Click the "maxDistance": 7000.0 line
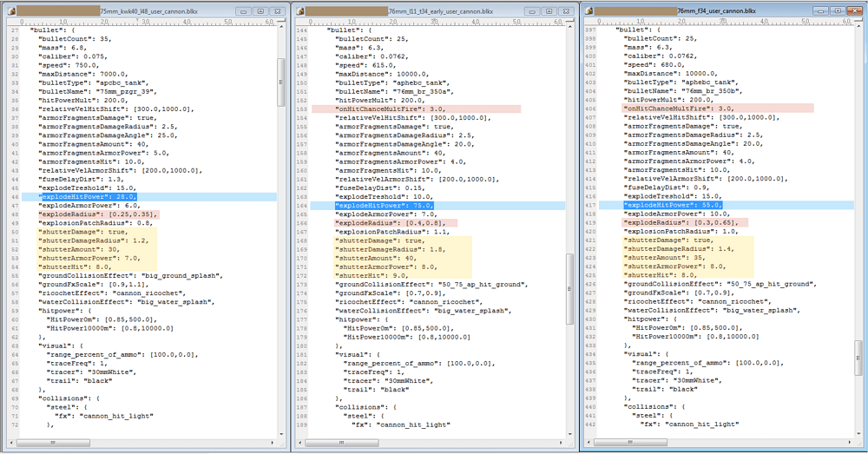868x454 pixels. tap(82, 74)
